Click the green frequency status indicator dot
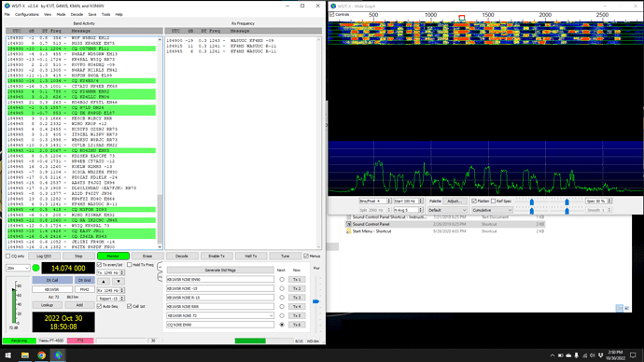Screen dimensions: 644x362 [x=35, y=268]
